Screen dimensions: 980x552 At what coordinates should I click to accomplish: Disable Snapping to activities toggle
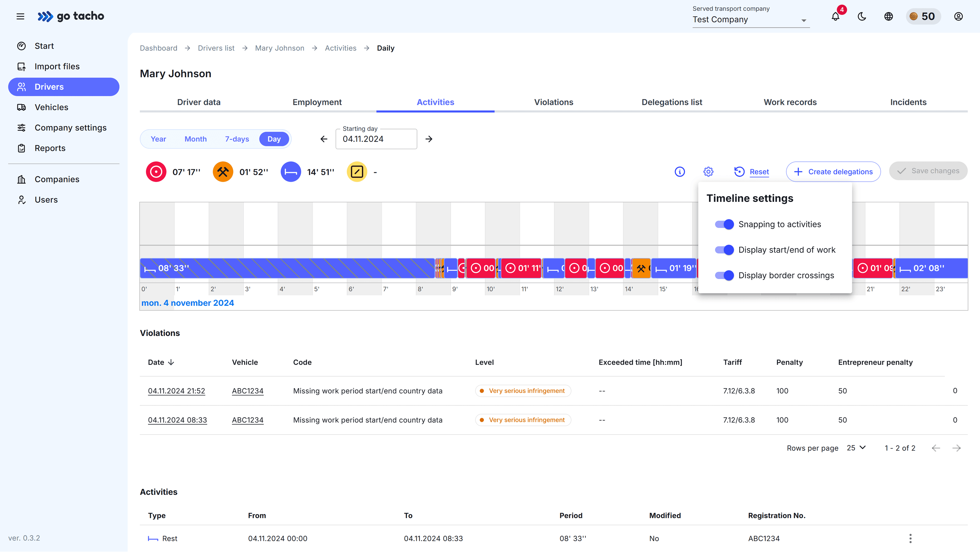[724, 224]
